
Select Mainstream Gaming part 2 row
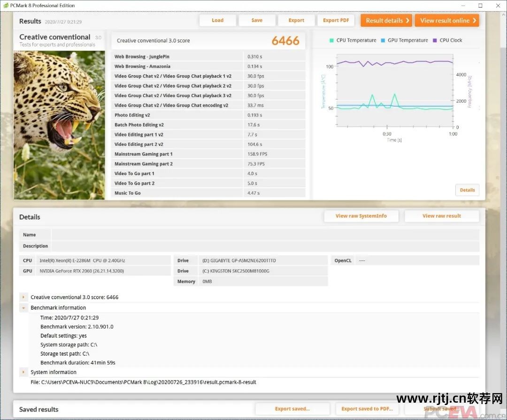coord(208,164)
